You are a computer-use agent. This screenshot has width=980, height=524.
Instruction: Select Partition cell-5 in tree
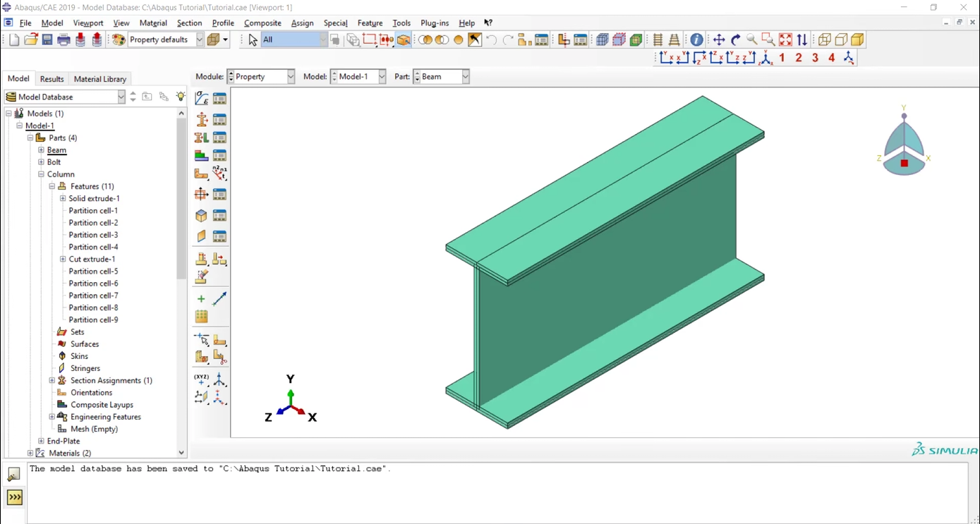[93, 272]
